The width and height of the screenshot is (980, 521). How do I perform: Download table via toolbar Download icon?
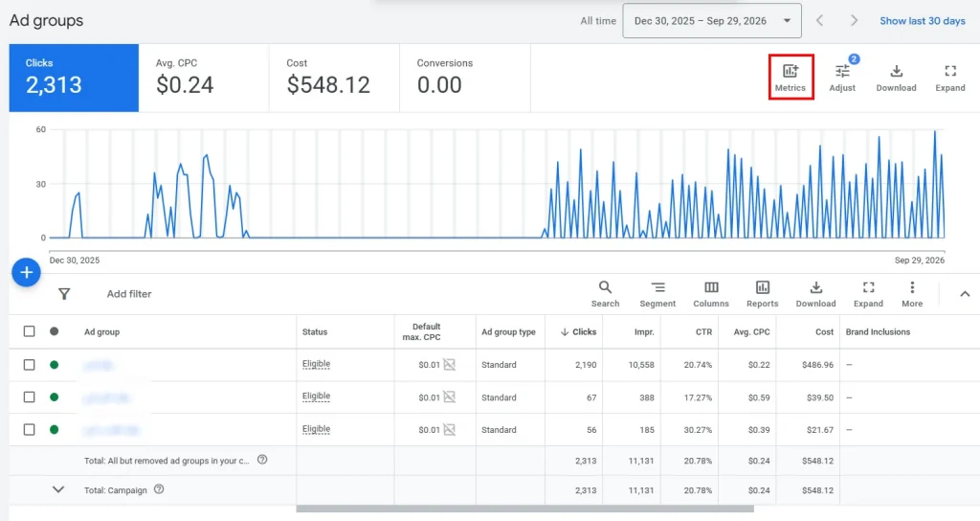815,294
